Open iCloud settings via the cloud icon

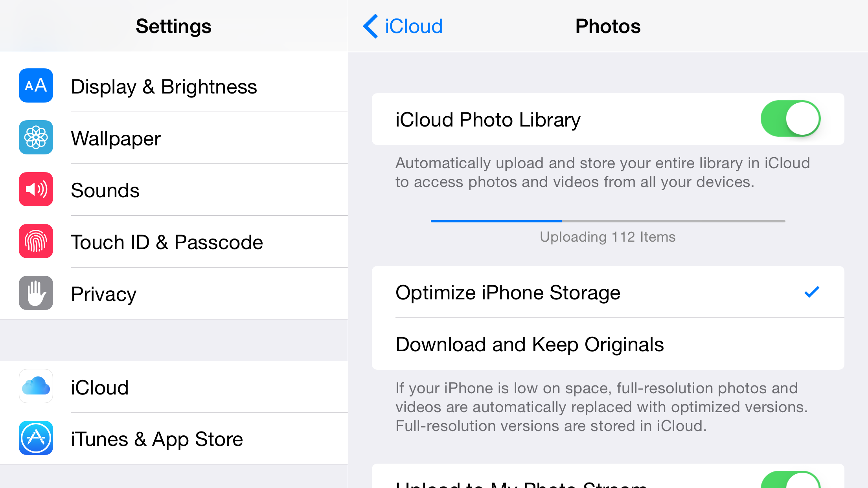tap(35, 387)
